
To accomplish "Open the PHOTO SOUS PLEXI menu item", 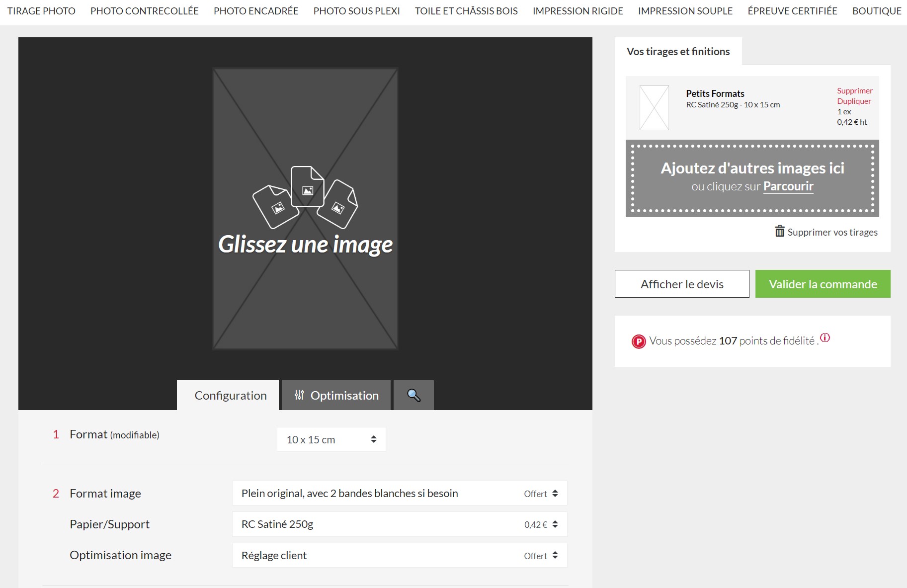I will (357, 10).
